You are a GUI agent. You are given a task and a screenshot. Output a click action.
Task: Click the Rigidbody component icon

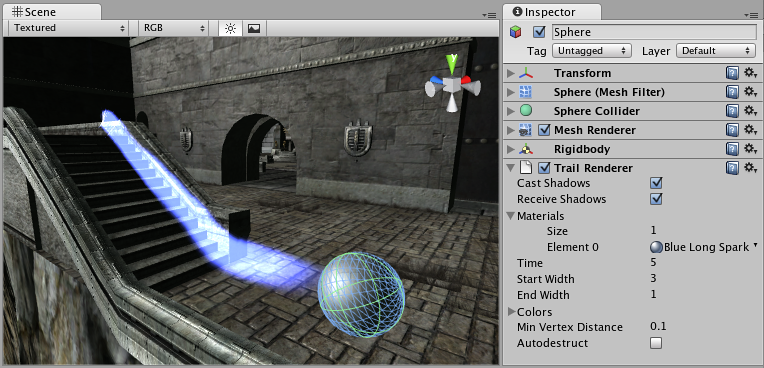pyautogui.click(x=526, y=149)
